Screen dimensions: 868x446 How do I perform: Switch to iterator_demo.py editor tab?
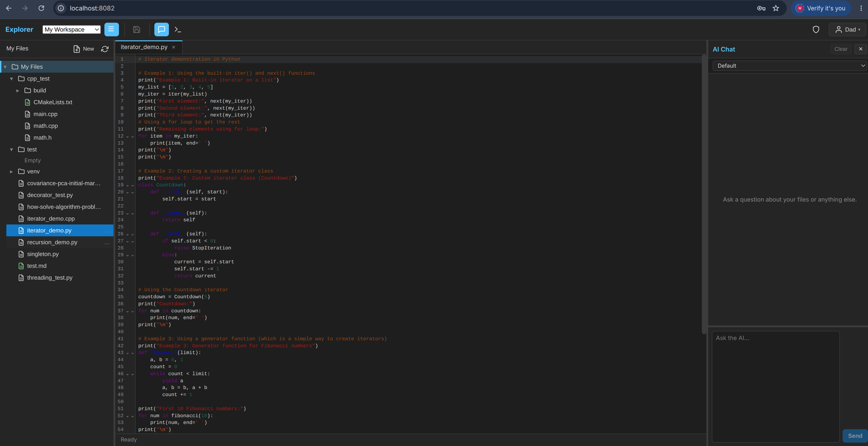pyautogui.click(x=144, y=47)
